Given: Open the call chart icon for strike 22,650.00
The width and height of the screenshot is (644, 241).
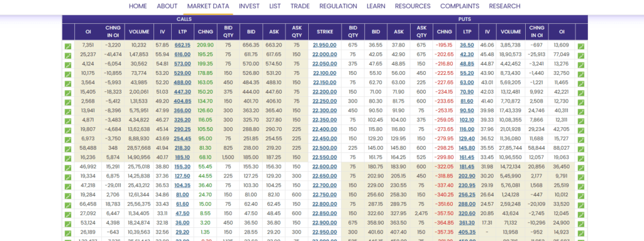Looking at the screenshot, I should click(x=68, y=177).
